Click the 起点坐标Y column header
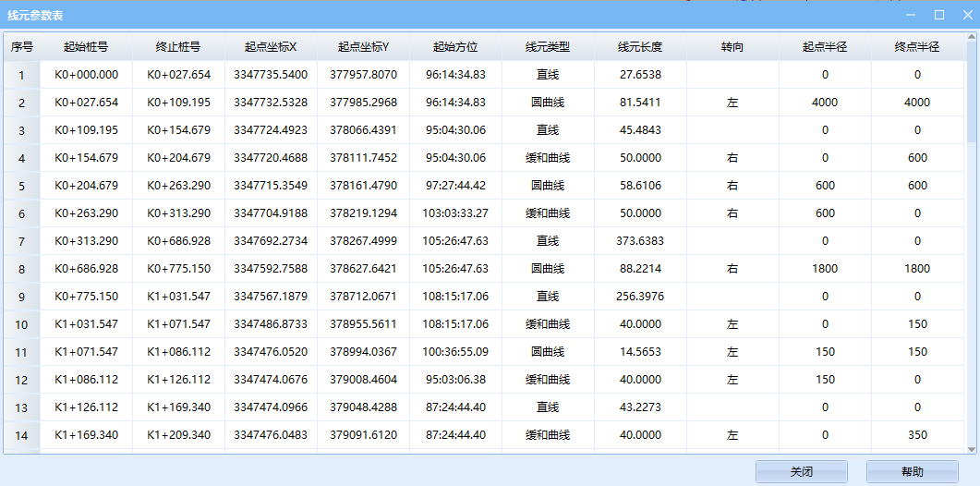The width and height of the screenshot is (980, 486). click(363, 47)
